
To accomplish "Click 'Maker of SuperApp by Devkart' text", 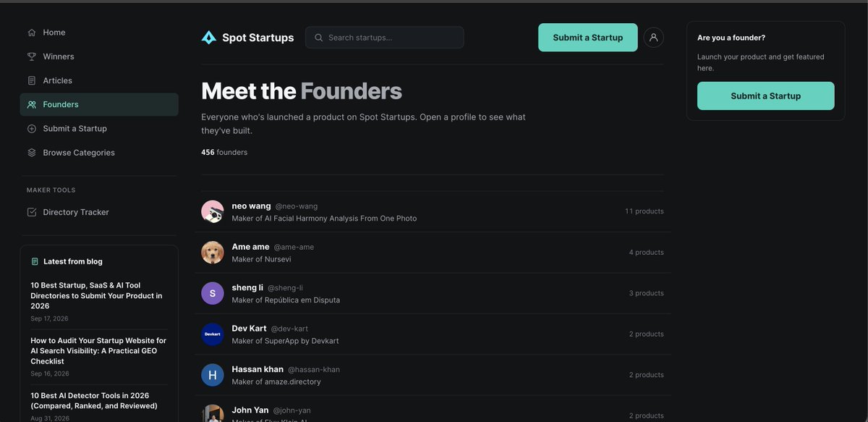I will pos(285,341).
